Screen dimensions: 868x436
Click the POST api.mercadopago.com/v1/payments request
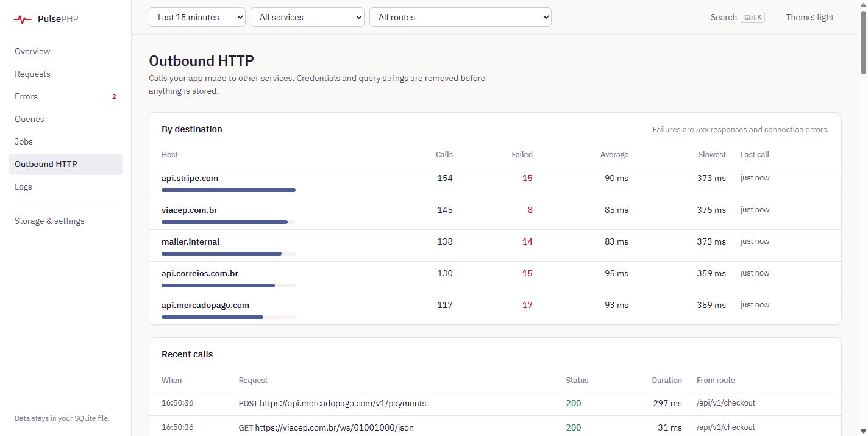(x=332, y=403)
